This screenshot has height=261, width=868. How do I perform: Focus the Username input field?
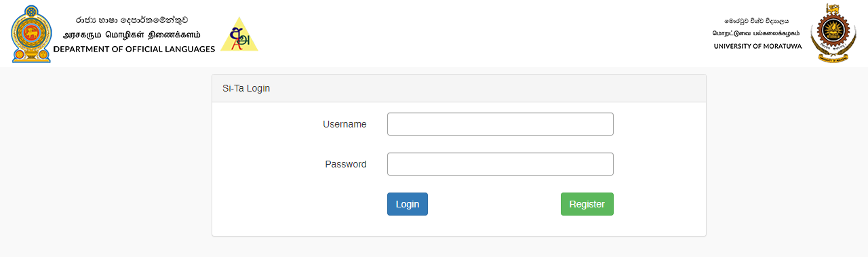(x=500, y=124)
